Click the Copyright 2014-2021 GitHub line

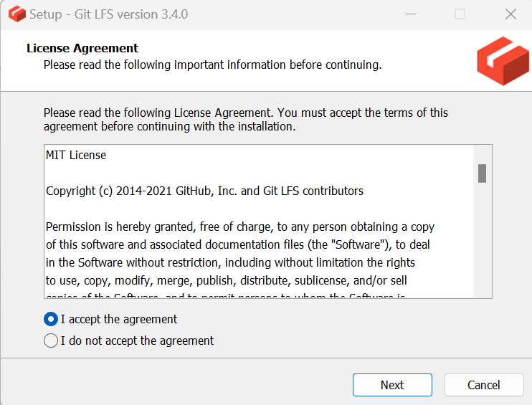coord(204,191)
